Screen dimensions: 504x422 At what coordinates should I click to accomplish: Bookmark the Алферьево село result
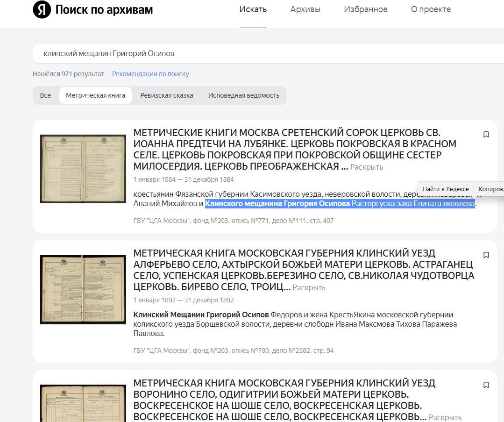(486, 255)
